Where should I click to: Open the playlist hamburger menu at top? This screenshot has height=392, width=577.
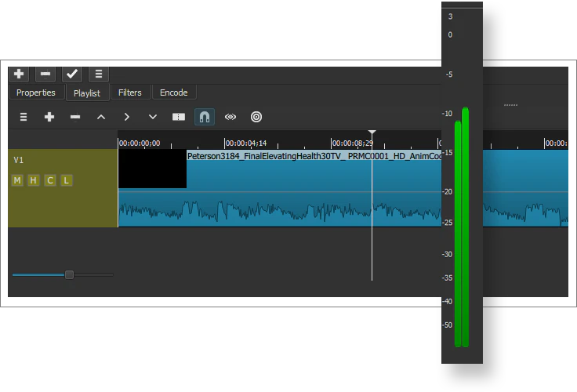pos(98,74)
